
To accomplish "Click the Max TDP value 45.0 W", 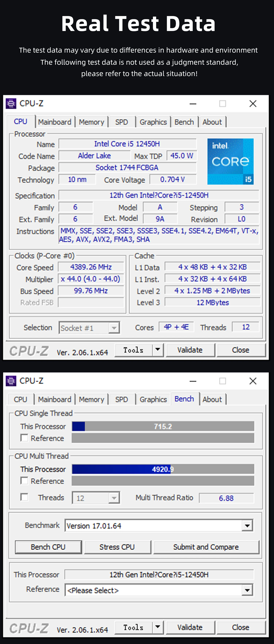I will tap(182, 156).
